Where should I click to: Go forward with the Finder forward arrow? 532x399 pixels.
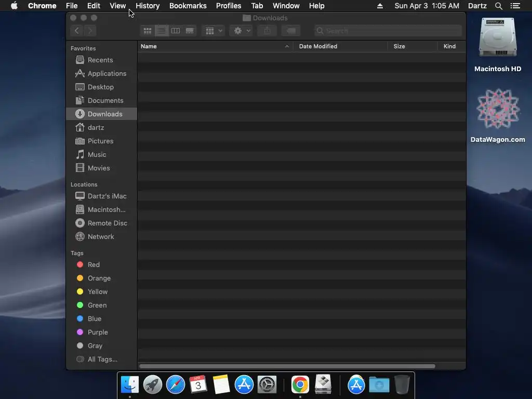[90, 31]
